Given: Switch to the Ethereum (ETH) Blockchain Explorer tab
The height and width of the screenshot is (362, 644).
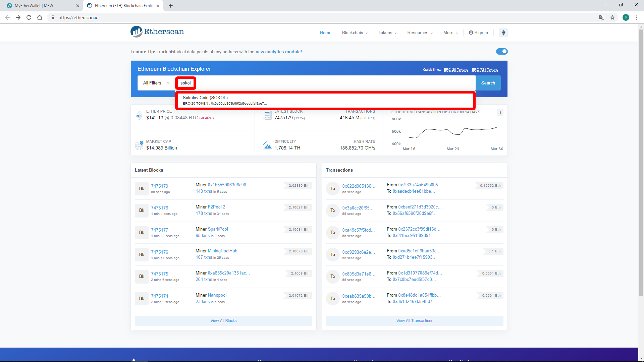Looking at the screenshot, I should [x=124, y=6].
